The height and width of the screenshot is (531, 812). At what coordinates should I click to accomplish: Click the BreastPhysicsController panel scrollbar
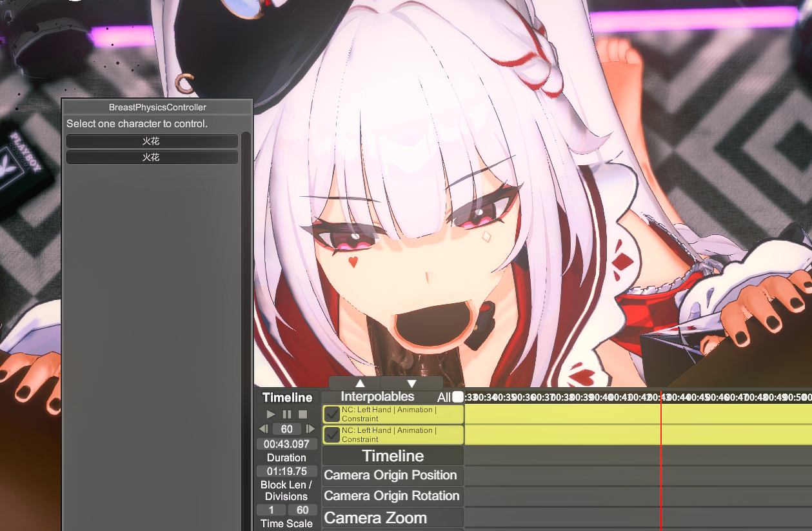click(x=246, y=332)
